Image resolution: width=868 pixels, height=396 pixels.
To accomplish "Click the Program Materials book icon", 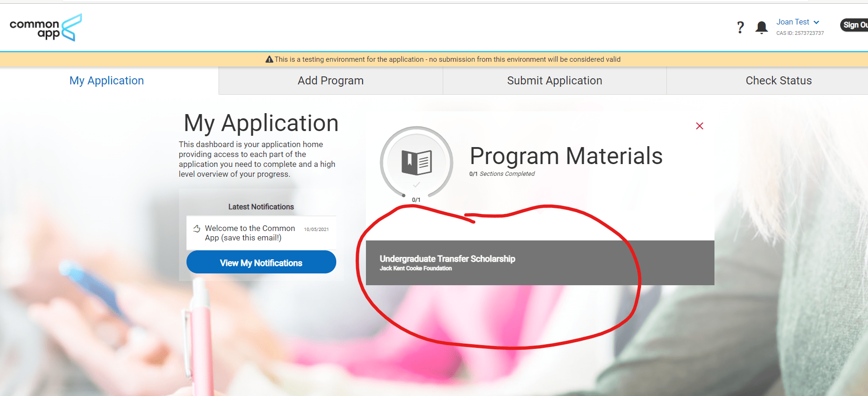I will coord(416,162).
